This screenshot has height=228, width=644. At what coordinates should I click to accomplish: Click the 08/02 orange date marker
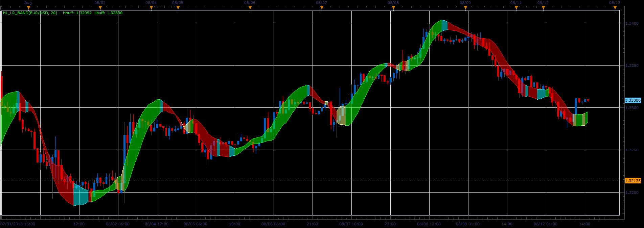tap(100, 7)
